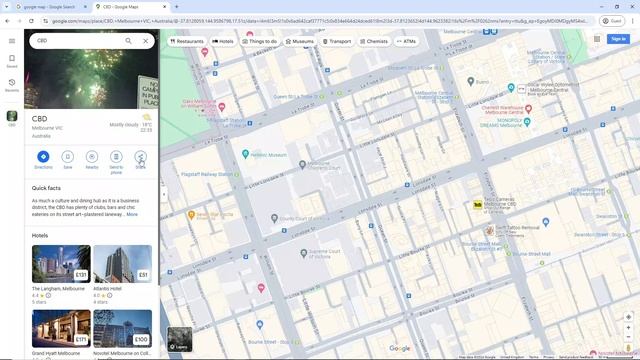This screenshot has width=640, height=360.
Task: Open Novotel Melbourne on Collins card
Action: pyautogui.click(x=122, y=329)
